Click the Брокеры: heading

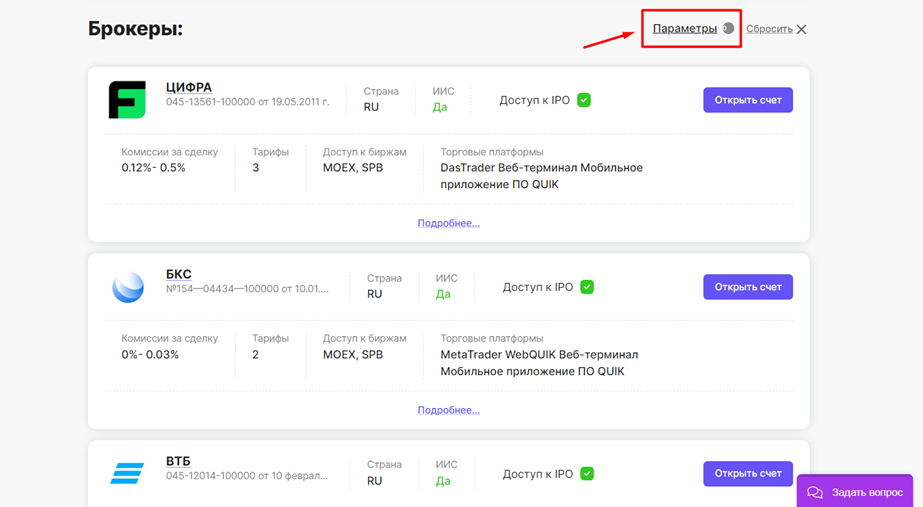point(135,28)
